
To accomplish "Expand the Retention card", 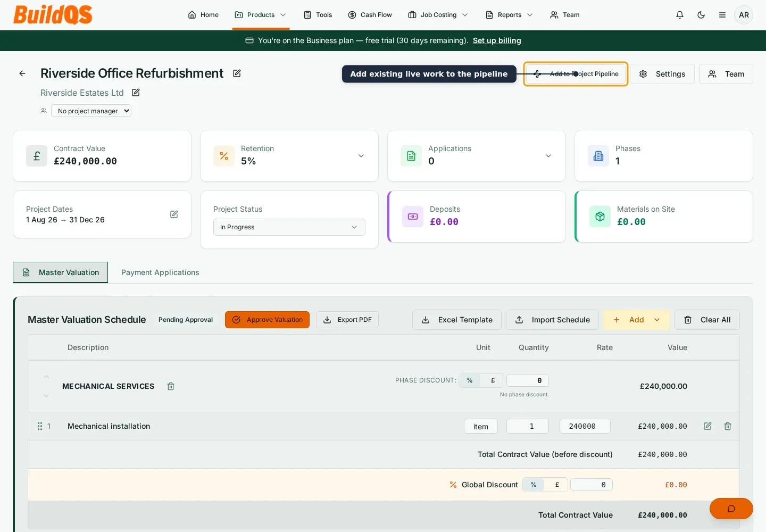I will tap(361, 156).
